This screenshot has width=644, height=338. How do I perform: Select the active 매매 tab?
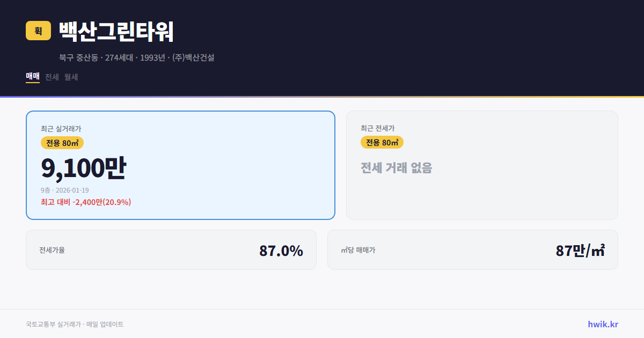click(x=32, y=77)
